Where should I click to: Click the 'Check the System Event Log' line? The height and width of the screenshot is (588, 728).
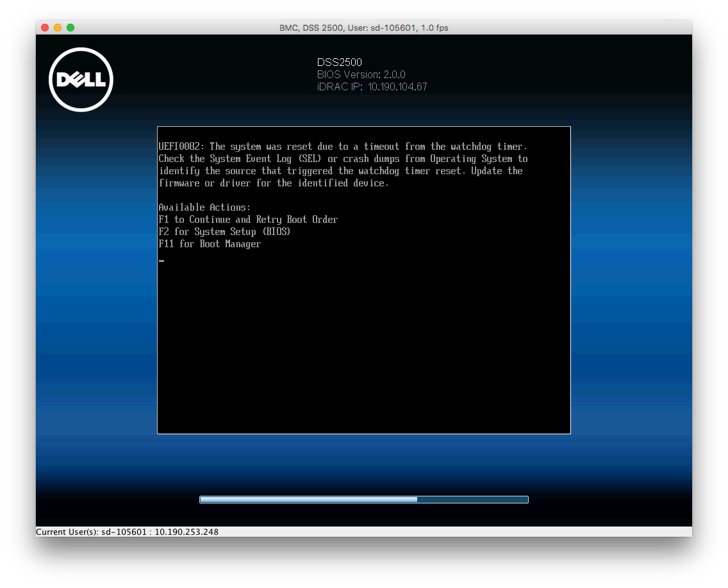(x=343, y=159)
